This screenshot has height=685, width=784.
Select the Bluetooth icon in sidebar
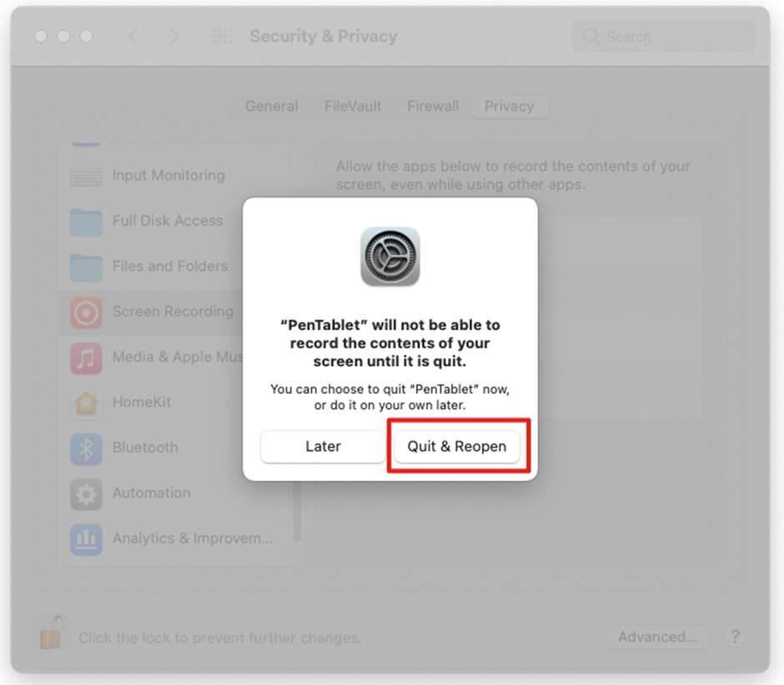(86, 449)
